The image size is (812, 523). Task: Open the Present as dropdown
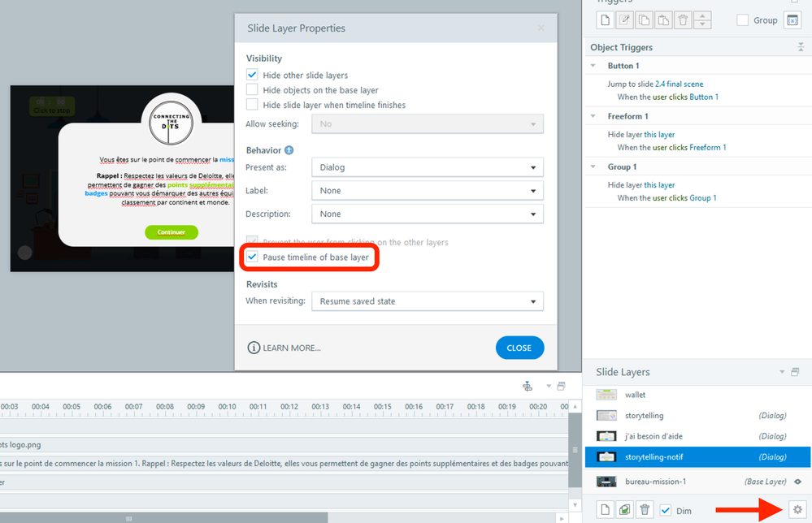[x=428, y=167]
